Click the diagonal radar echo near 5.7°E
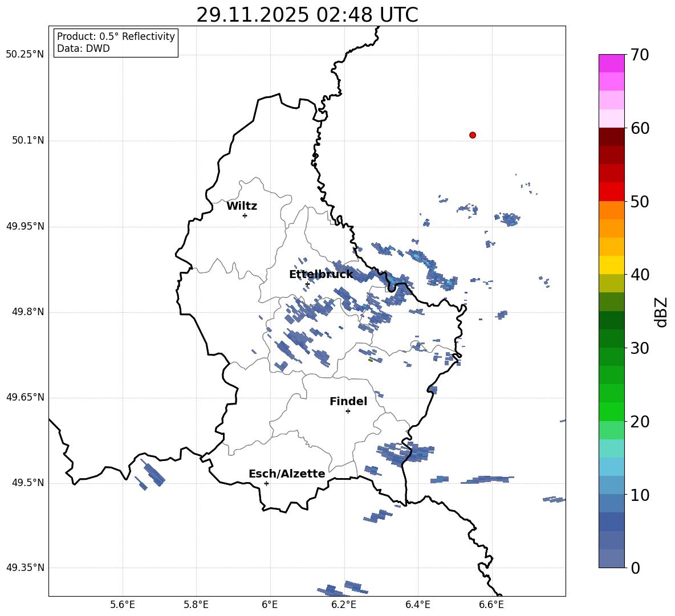 153,473
